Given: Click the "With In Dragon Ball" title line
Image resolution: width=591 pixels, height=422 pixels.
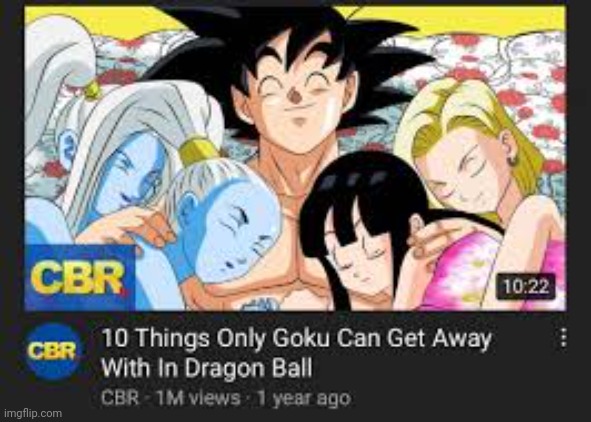Looking at the screenshot, I should pos(207,368).
